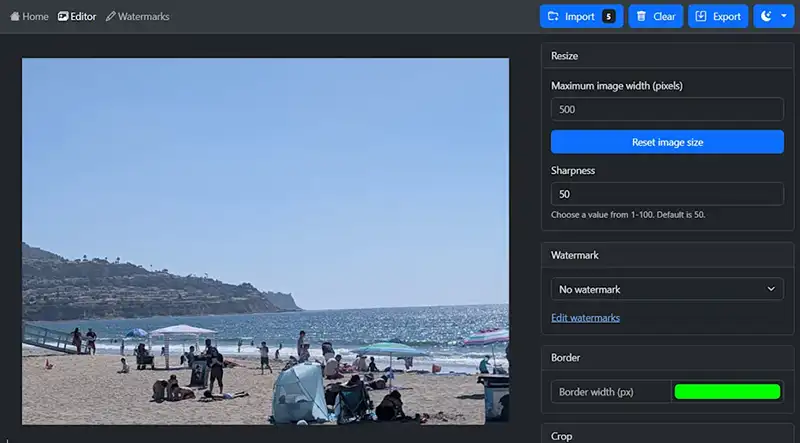
Task: Click into the Sharpness value field
Action: click(x=667, y=194)
